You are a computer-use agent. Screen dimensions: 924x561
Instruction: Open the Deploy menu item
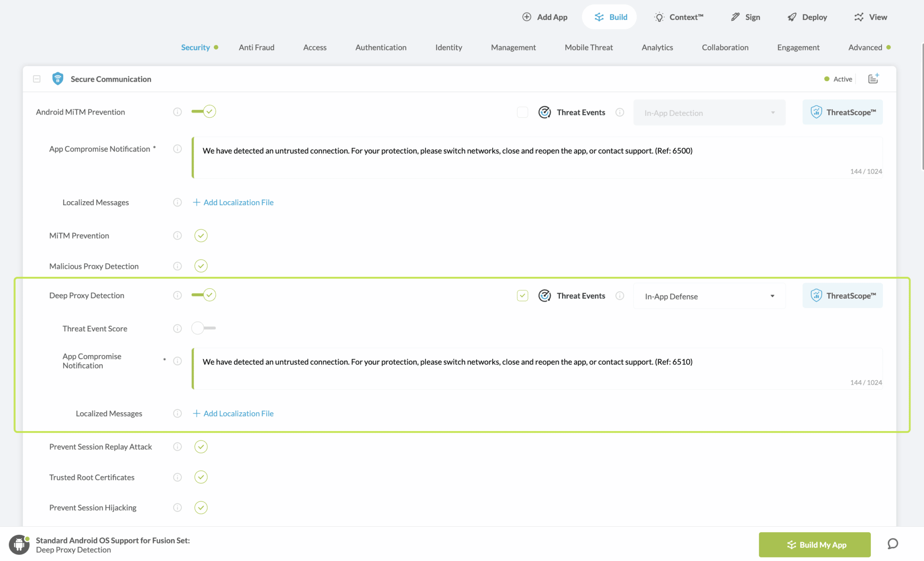tap(807, 17)
